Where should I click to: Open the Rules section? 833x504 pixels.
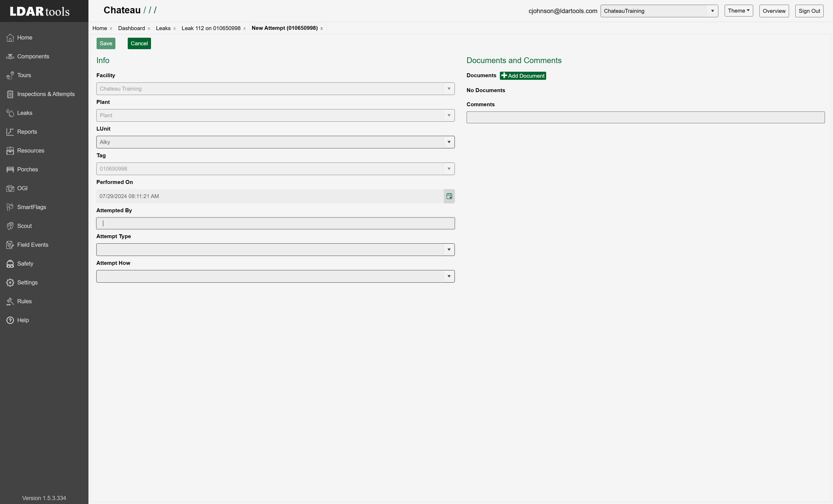(24, 301)
